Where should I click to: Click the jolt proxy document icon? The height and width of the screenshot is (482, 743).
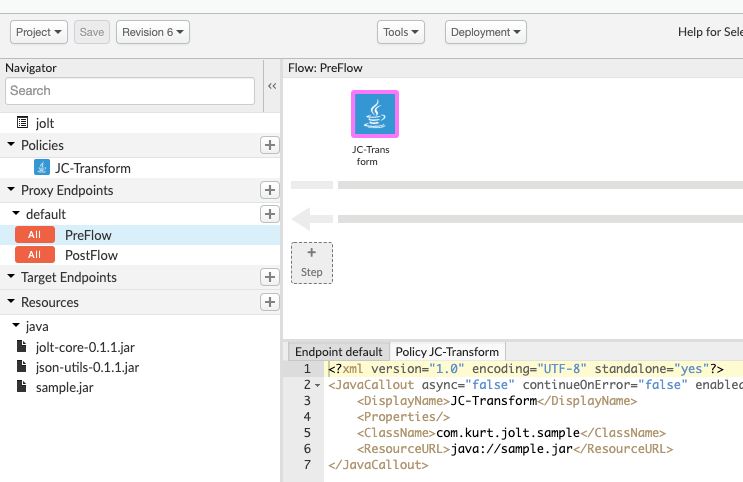[22, 122]
